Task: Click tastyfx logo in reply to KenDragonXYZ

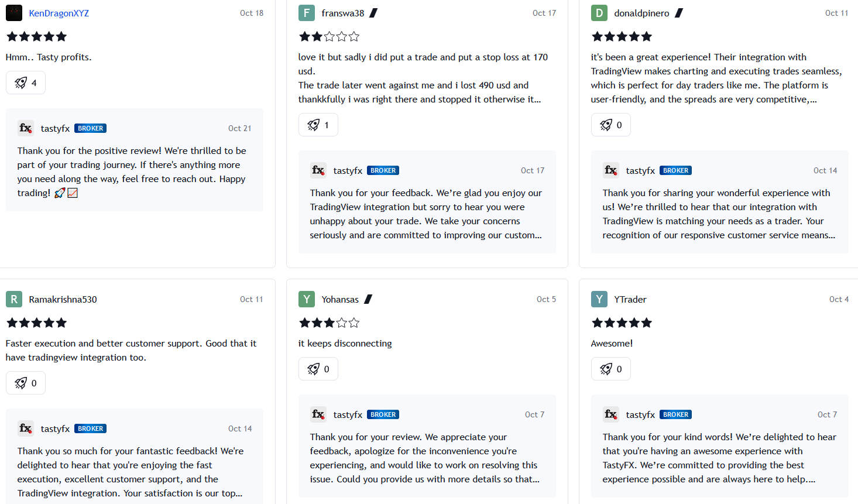Action: pyautogui.click(x=26, y=128)
